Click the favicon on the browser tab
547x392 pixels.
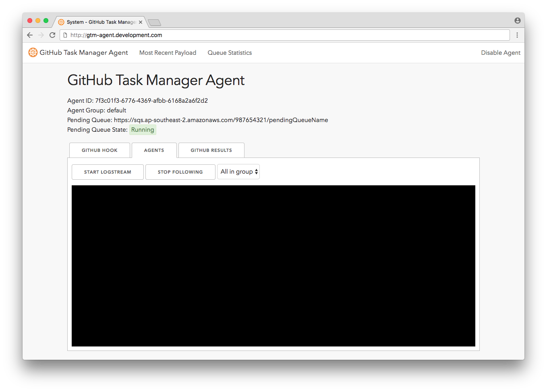61,22
